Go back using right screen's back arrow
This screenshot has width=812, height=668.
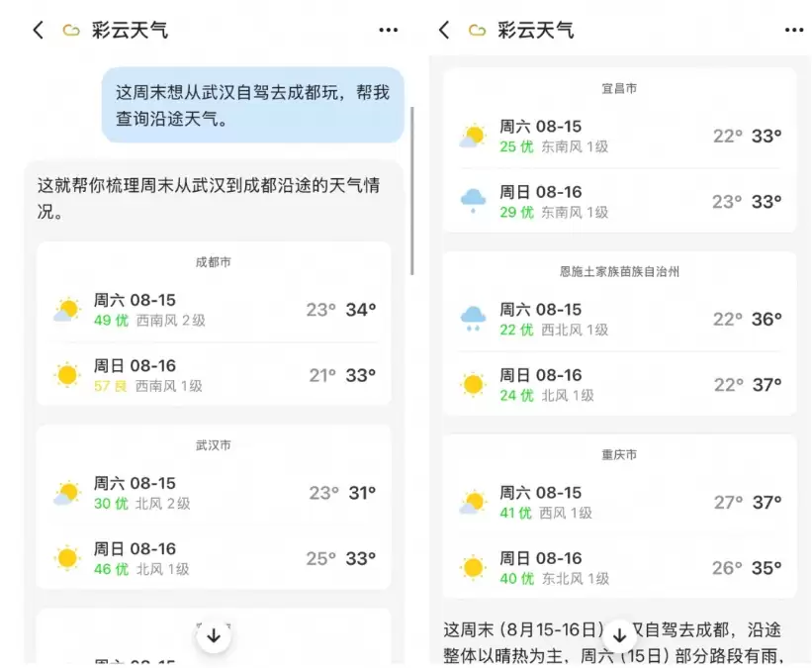click(x=444, y=30)
